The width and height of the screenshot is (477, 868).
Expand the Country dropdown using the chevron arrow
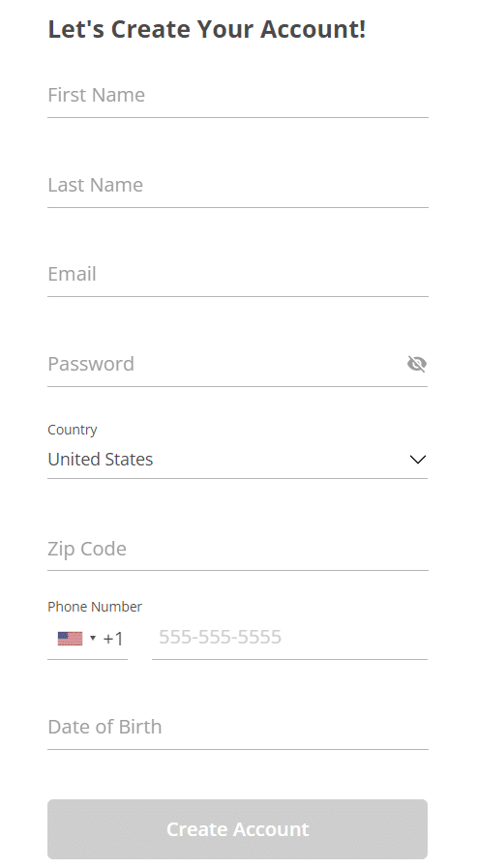418,459
